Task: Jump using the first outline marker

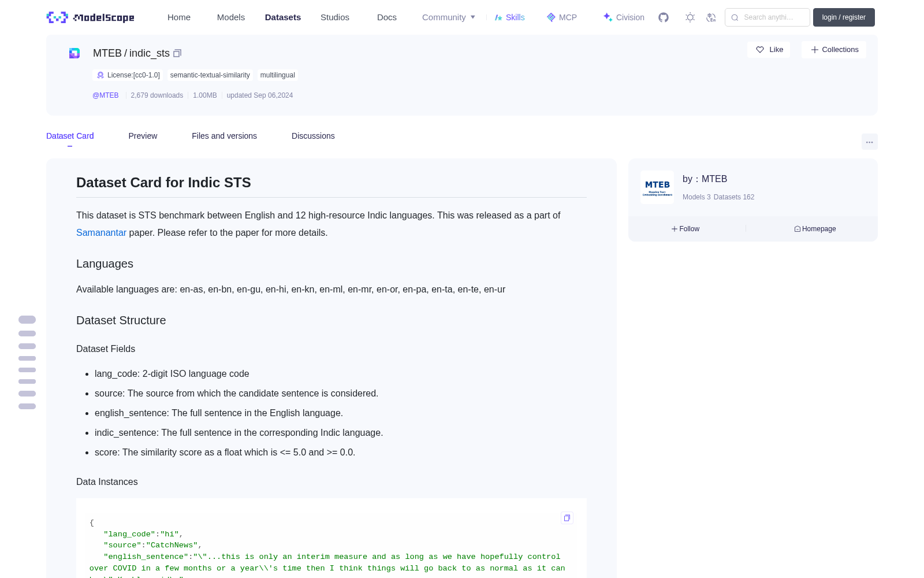Action: coord(27,320)
